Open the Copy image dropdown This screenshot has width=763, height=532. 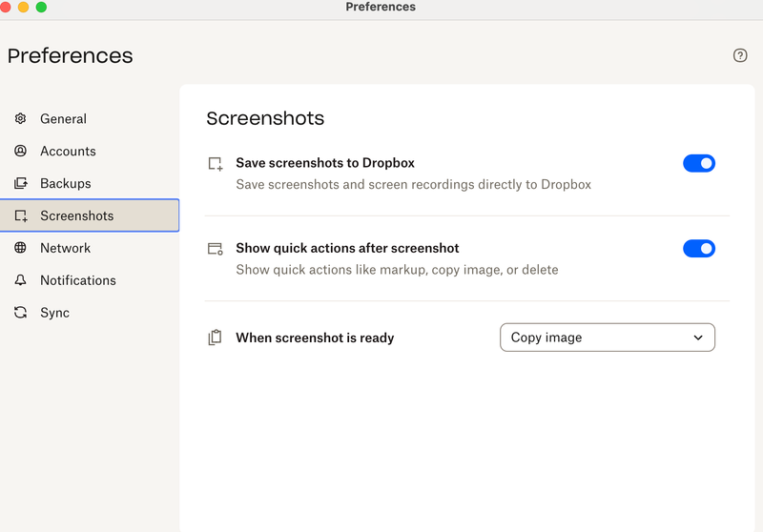click(607, 338)
